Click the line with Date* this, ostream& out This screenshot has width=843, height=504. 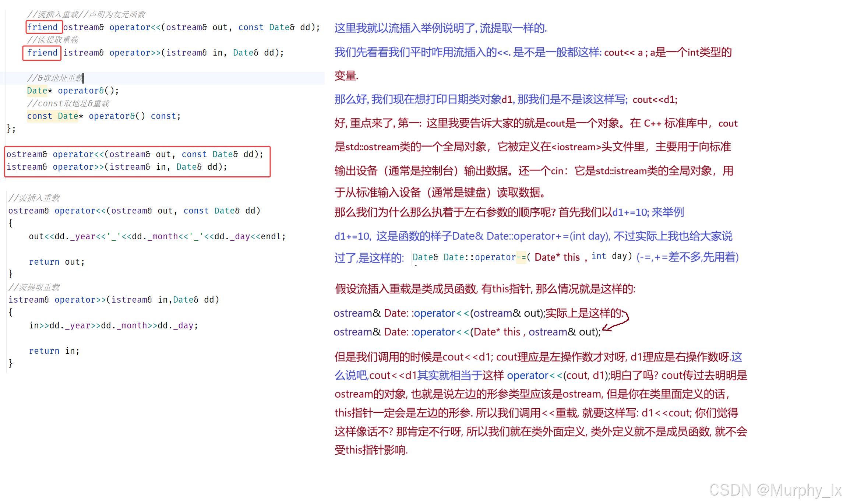466,332
